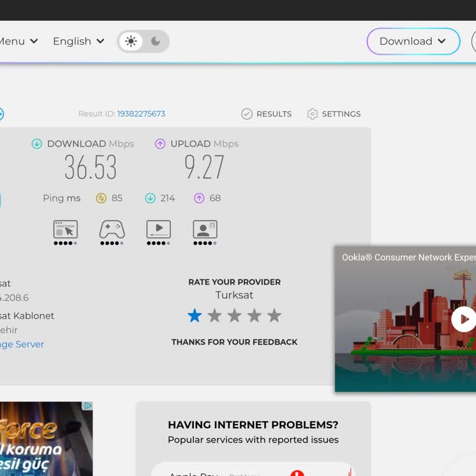Click the download arrow icon beside DOWNLOAD Mbps

point(37,144)
